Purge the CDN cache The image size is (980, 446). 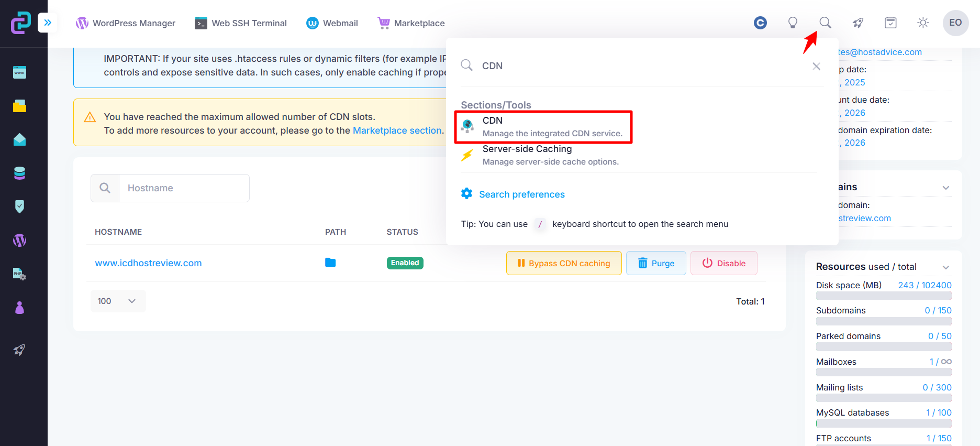(x=656, y=263)
